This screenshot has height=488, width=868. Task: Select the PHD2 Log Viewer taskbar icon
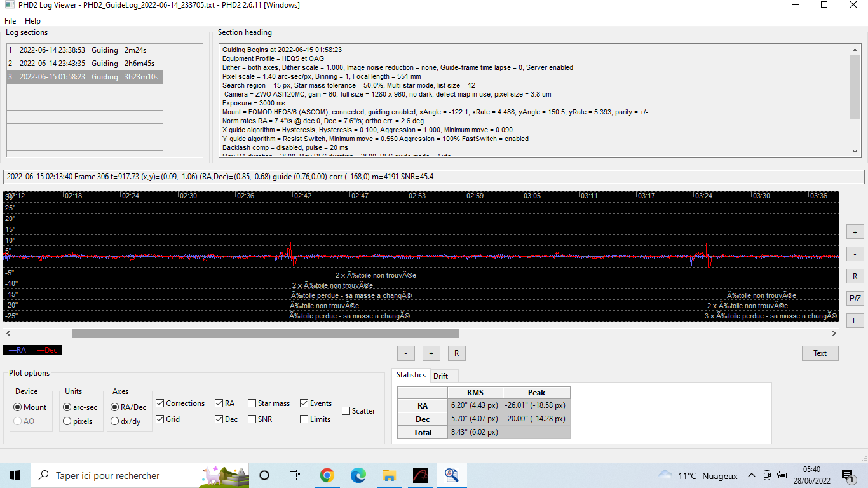pos(451,475)
